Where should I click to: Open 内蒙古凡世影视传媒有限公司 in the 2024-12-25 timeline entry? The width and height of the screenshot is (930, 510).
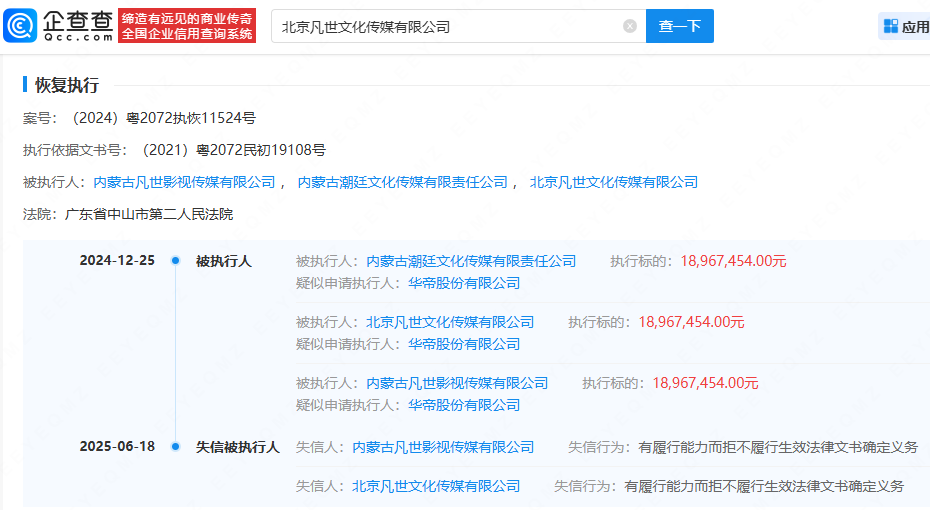click(457, 383)
